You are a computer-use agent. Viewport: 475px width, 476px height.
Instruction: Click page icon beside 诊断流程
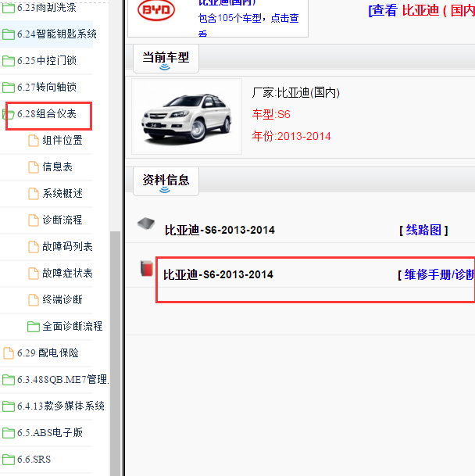tap(34, 220)
